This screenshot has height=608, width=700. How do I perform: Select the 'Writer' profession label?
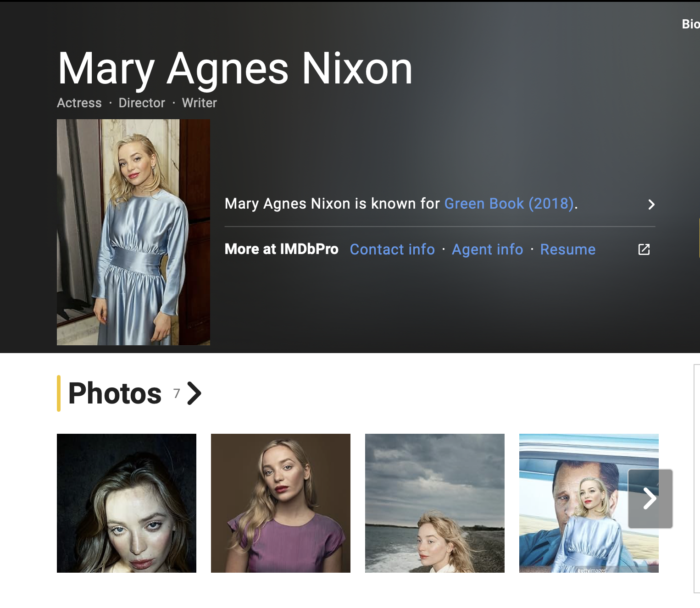(200, 103)
